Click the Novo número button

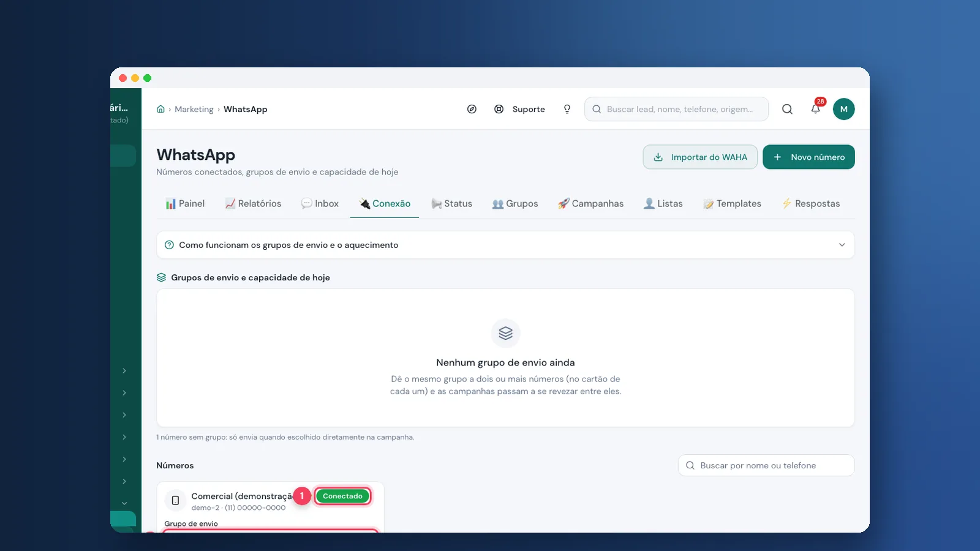(809, 157)
